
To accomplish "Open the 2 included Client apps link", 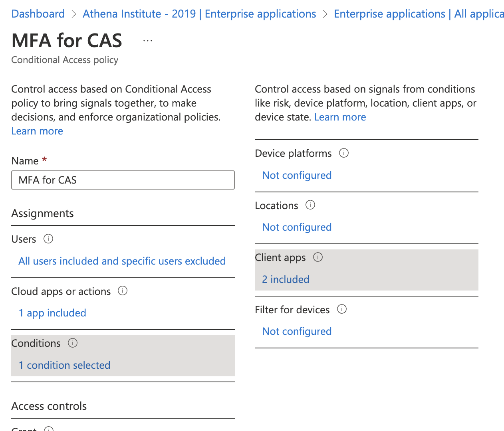I will (286, 279).
